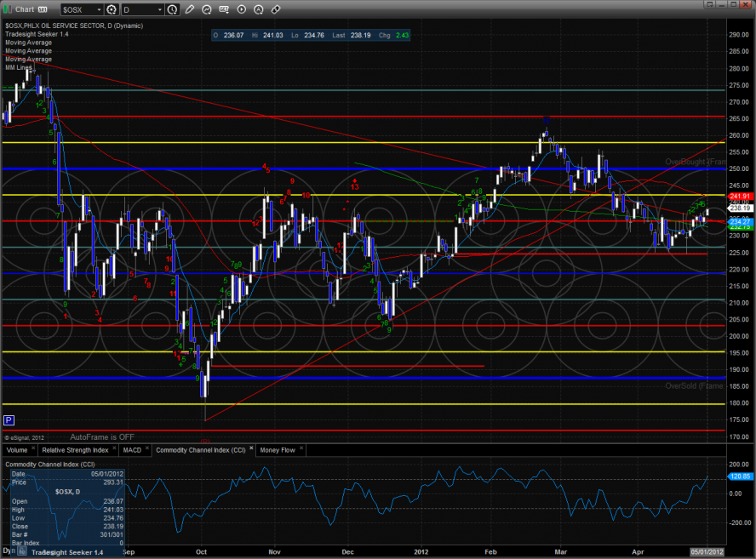Select the Money Flow tab
Viewport: 756px width, 559px height.
(277, 449)
